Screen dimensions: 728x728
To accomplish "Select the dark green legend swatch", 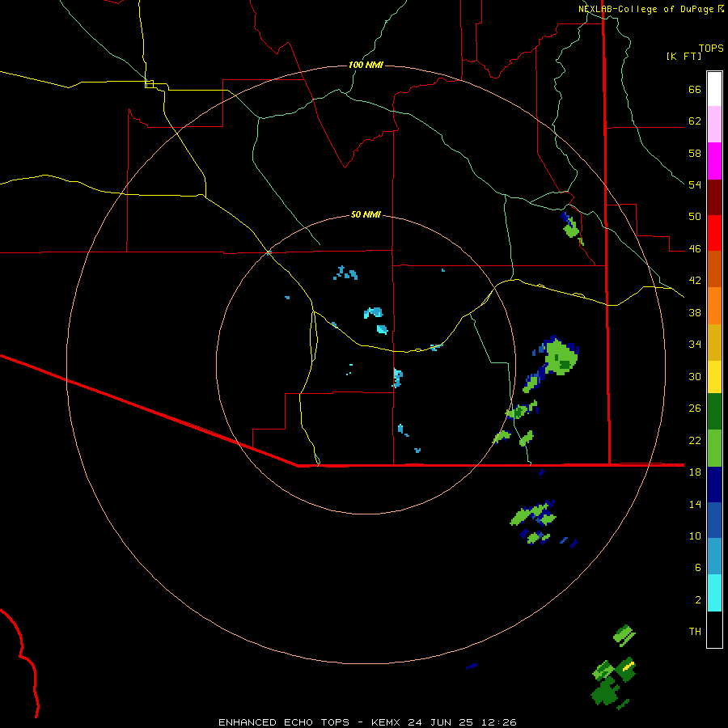I will point(714,412).
